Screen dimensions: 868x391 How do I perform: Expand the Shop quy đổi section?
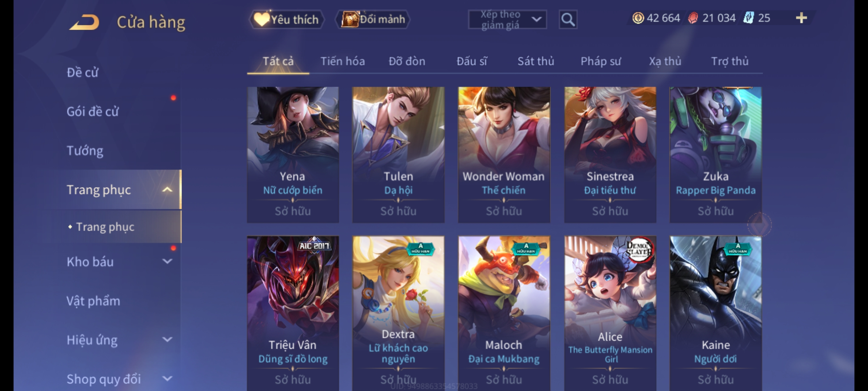pyautogui.click(x=167, y=379)
